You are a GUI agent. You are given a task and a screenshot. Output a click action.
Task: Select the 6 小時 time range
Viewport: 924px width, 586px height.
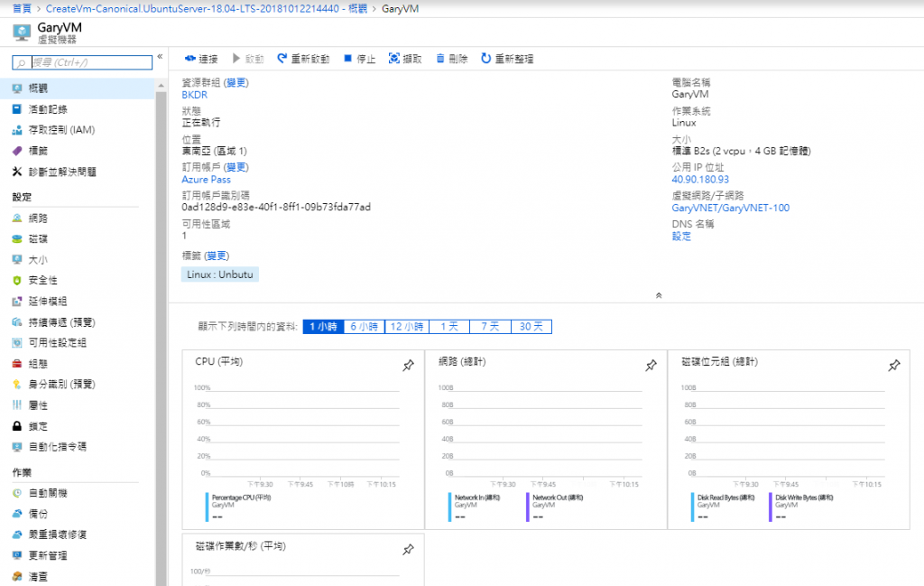pos(365,327)
